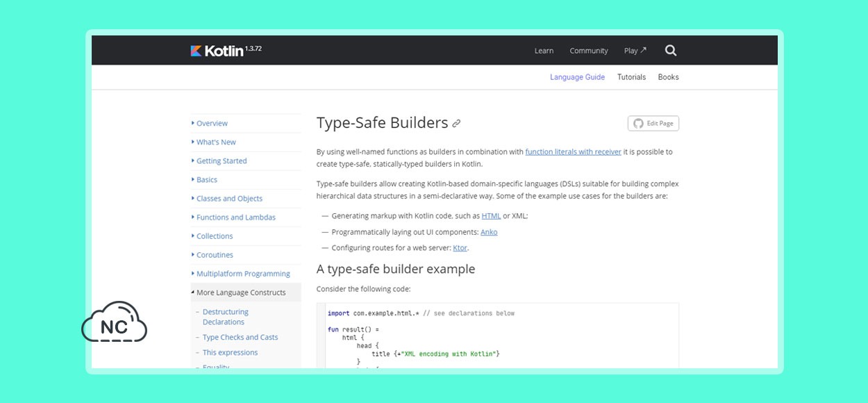The width and height of the screenshot is (868, 403).
Task: Expand the What's New section
Action: [246, 142]
